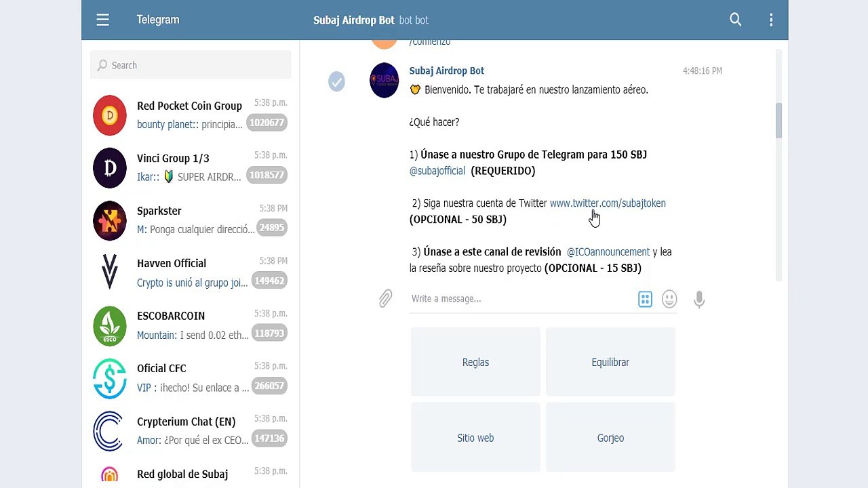Click the Oficial CFC avatar
Screen dimensions: 868x488
[110, 378]
